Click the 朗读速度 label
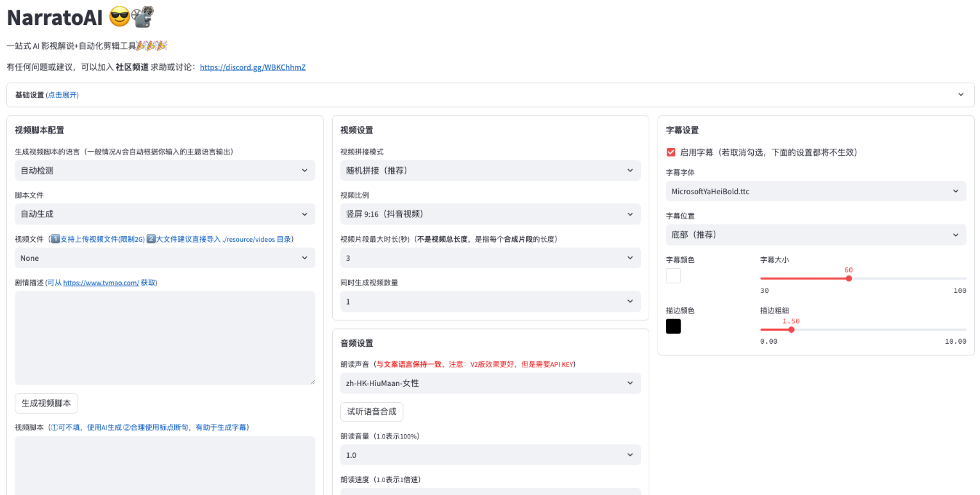This screenshot has width=980, height=495. click(x=380, y=480)
